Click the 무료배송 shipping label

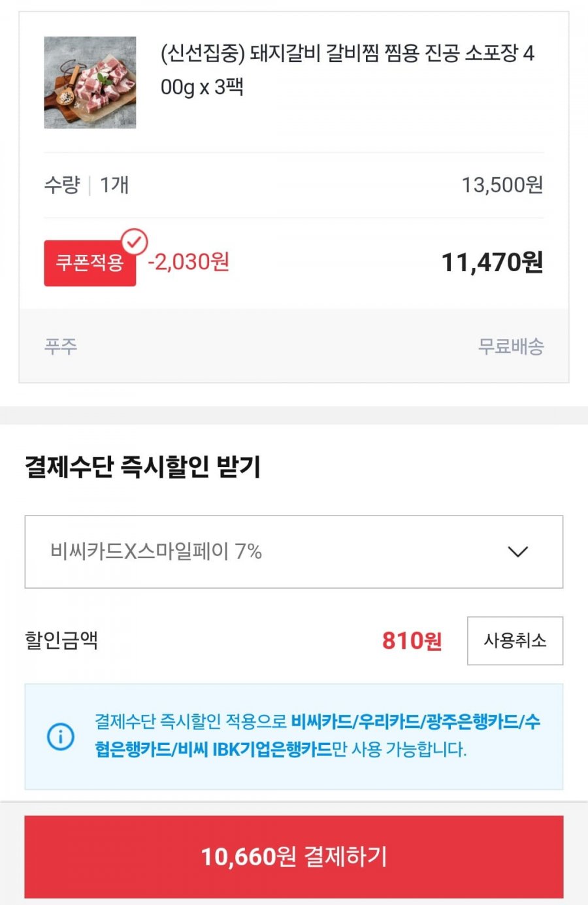pyautogui.click(x=510, y=346)
